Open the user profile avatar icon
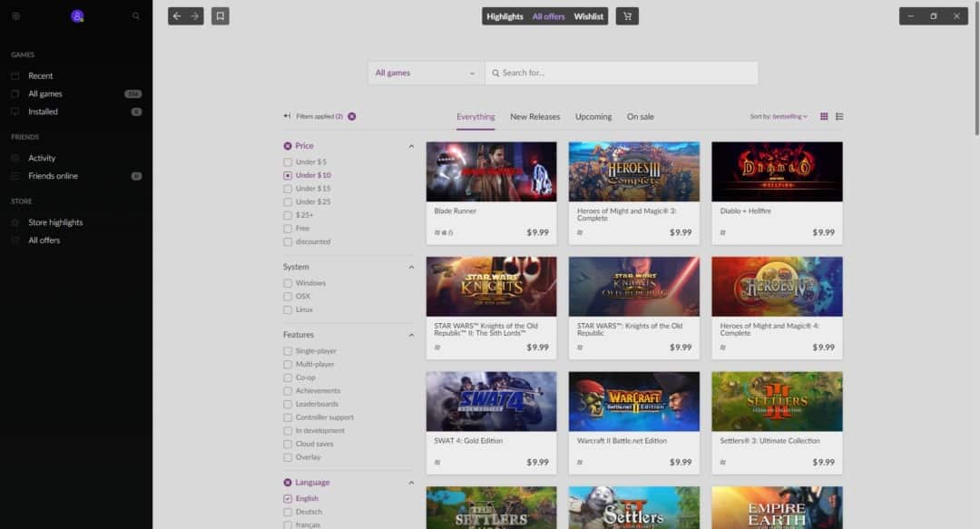980x529 pixels. [77, 16]
